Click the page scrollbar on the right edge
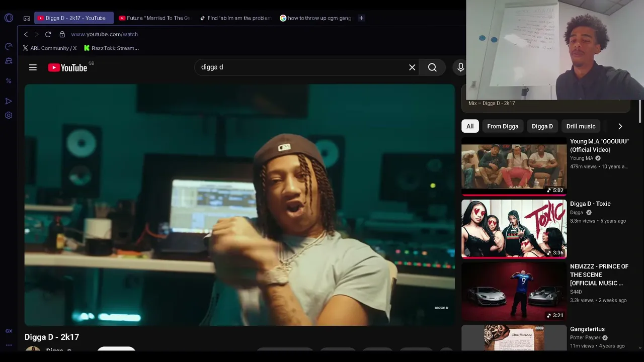Screen dimensions: 644x362 [x=640, y=111]
